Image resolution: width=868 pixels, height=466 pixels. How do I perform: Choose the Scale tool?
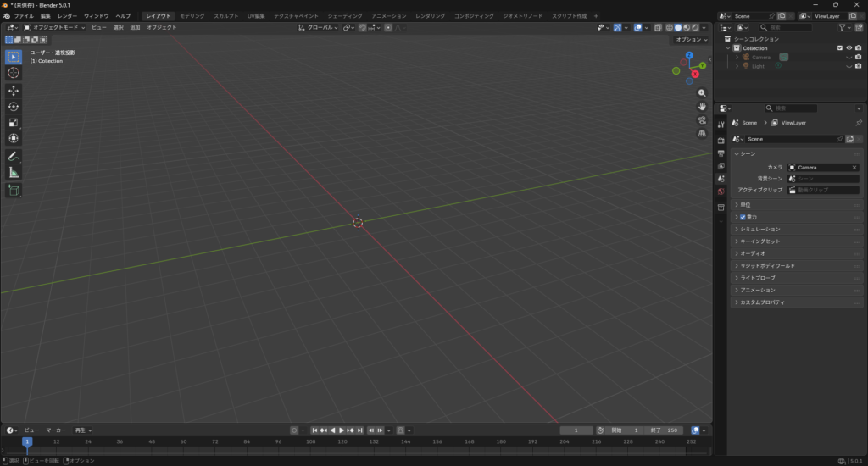(14, 122)
